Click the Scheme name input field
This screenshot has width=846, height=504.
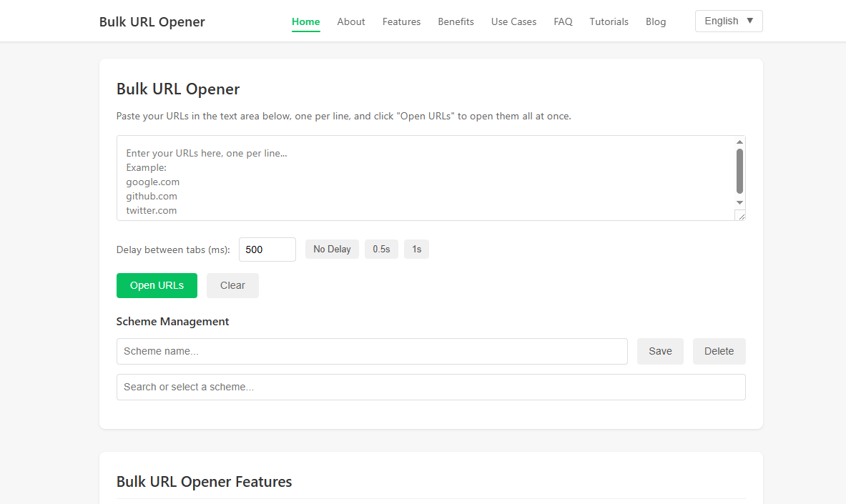pyautogui.click(x=372, y=351)
